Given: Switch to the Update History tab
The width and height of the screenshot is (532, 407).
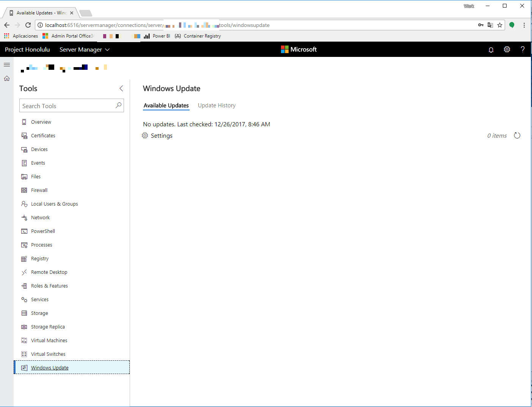Looking at the screenshot, I should tap(217, 105).
